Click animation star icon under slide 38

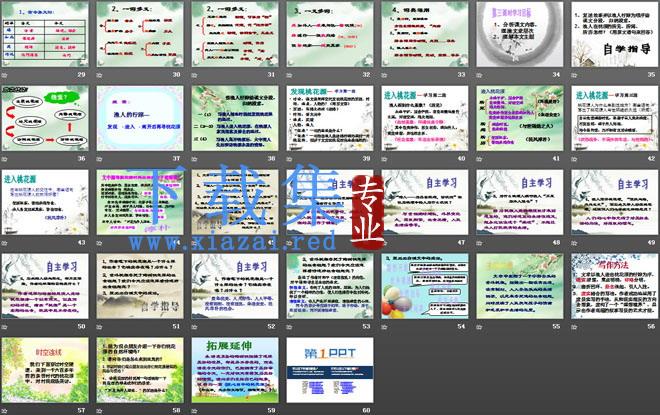194,159
